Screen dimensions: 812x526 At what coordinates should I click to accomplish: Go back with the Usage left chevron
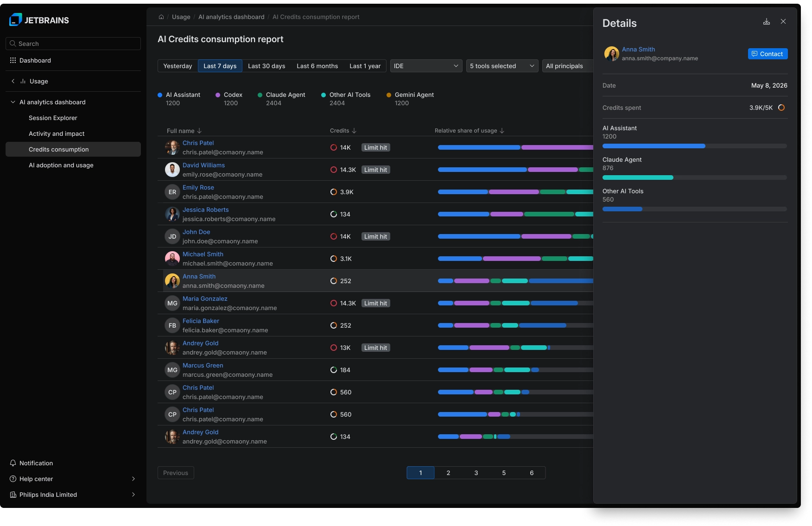coord(13,82)
